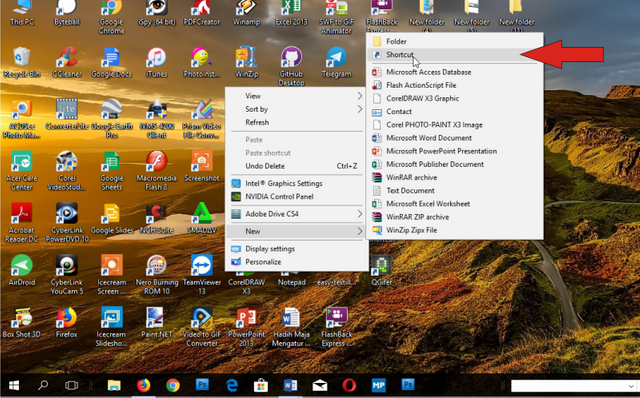Open Firefox from the taskbar
The image size is (640, 398).
(143, 385)
